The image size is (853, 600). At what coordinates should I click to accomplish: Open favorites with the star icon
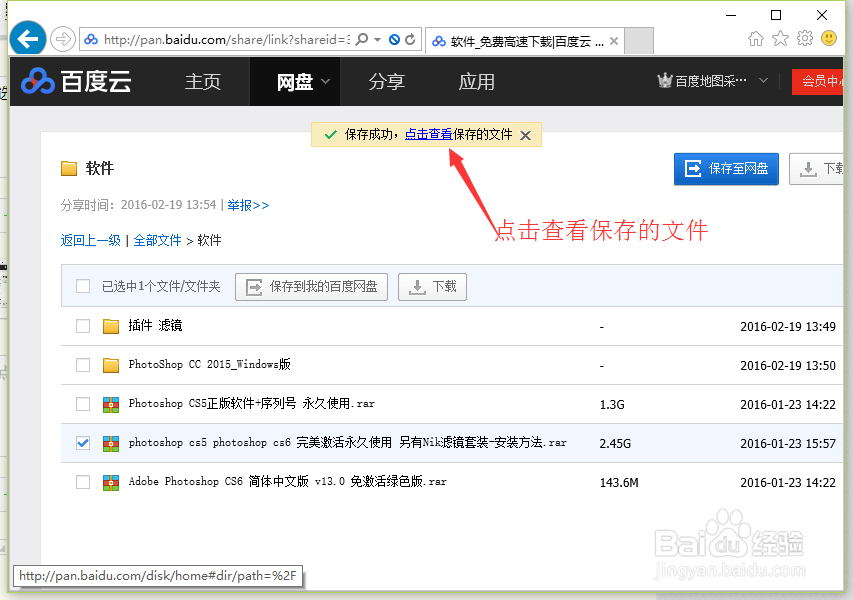click(x=780, y=38)
